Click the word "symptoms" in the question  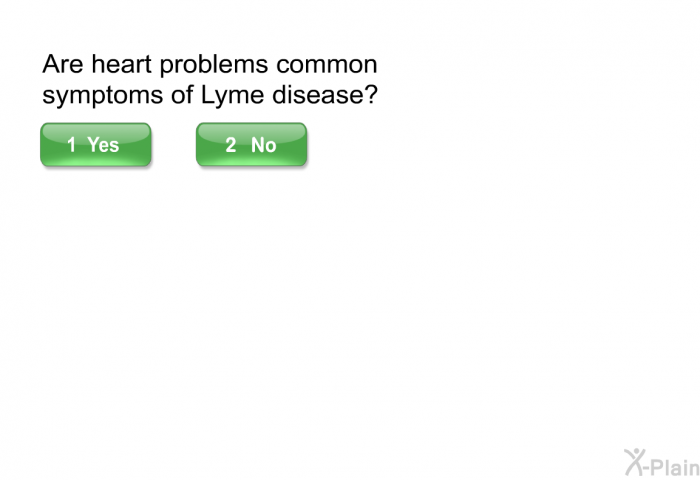coord(103,96)
